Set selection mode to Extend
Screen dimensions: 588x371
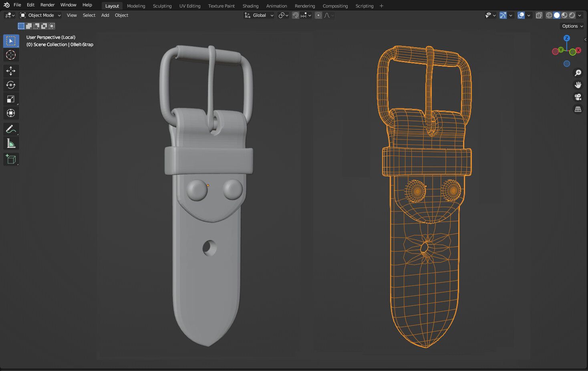(29, 26)
